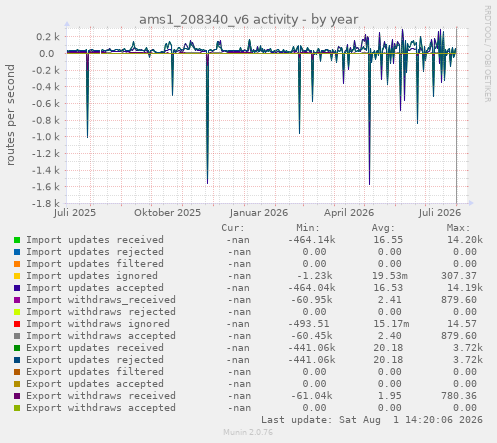Click the Avg value '1.95'
497x443 pixels.
390,396
